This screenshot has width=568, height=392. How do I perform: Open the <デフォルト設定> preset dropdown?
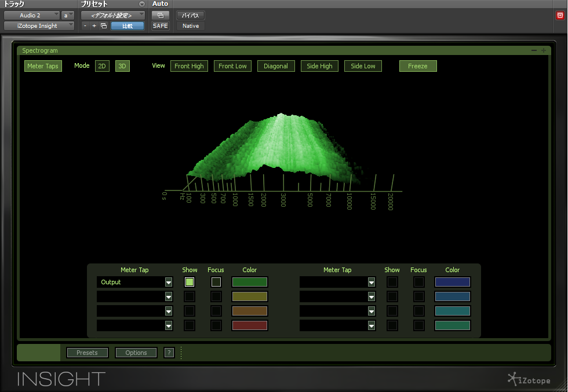(x=113, y=15)
